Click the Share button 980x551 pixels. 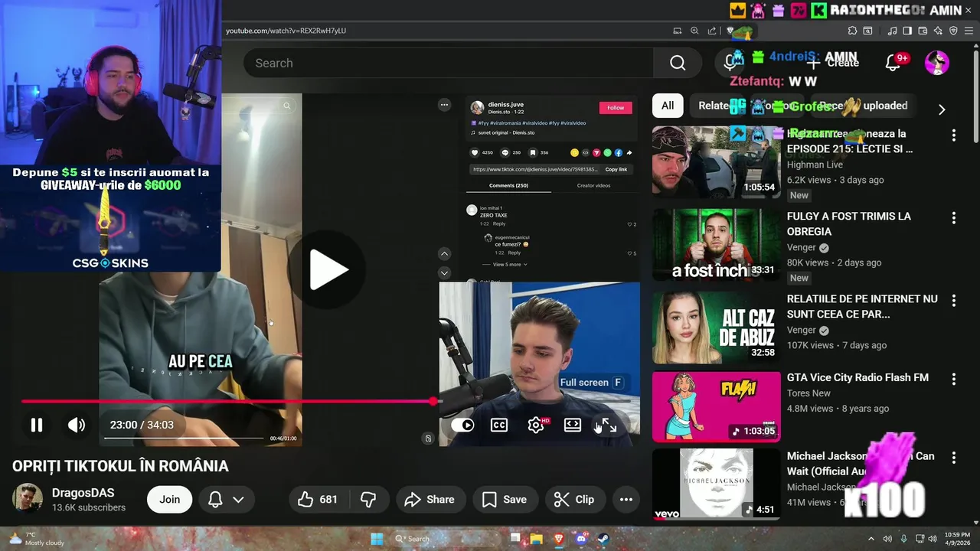tap(430, 499)
